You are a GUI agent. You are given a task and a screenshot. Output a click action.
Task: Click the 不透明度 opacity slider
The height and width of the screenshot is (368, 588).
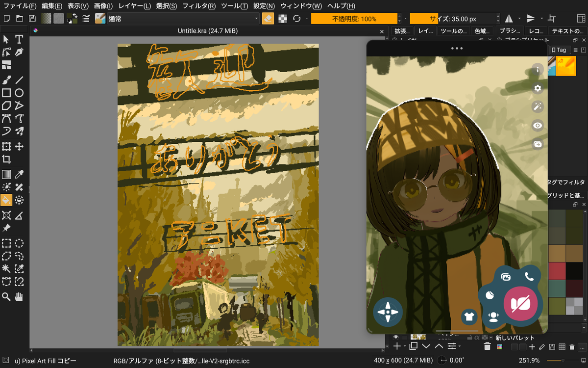click(354, 19)
